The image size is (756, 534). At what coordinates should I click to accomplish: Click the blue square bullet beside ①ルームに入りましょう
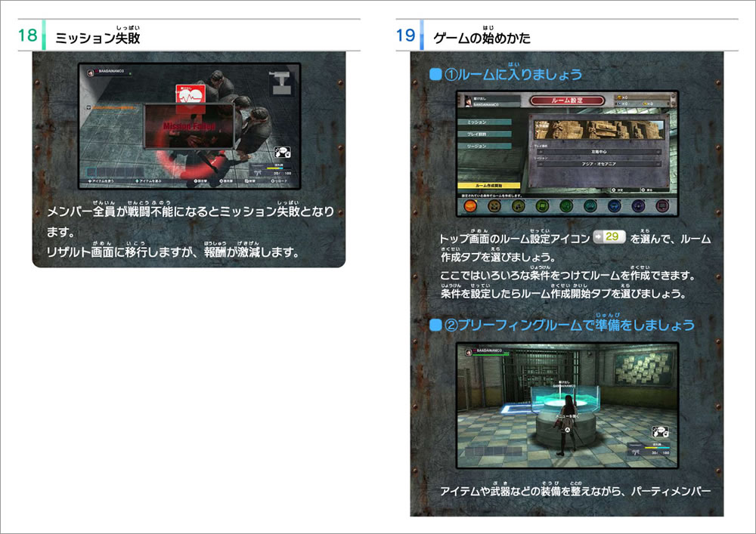click(435, 74)
